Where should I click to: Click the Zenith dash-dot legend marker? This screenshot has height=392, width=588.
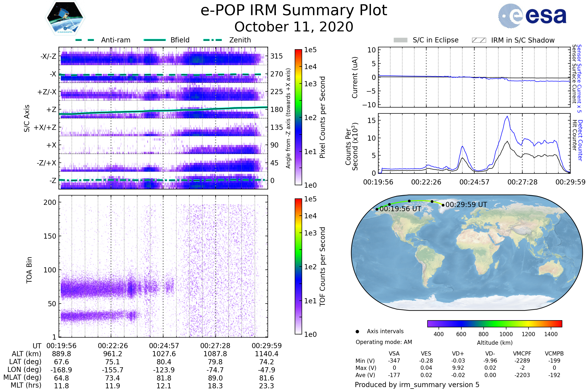(x=212, y=40)
